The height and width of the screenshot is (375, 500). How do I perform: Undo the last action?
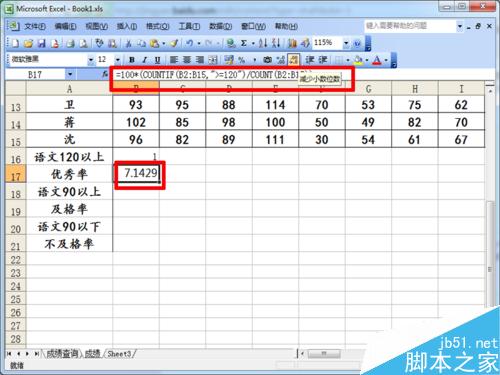click(189, 43)
